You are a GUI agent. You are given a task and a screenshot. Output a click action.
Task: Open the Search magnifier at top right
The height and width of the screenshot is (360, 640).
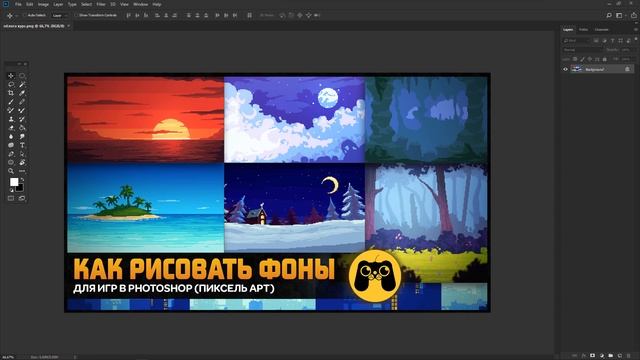pos(609,15)
